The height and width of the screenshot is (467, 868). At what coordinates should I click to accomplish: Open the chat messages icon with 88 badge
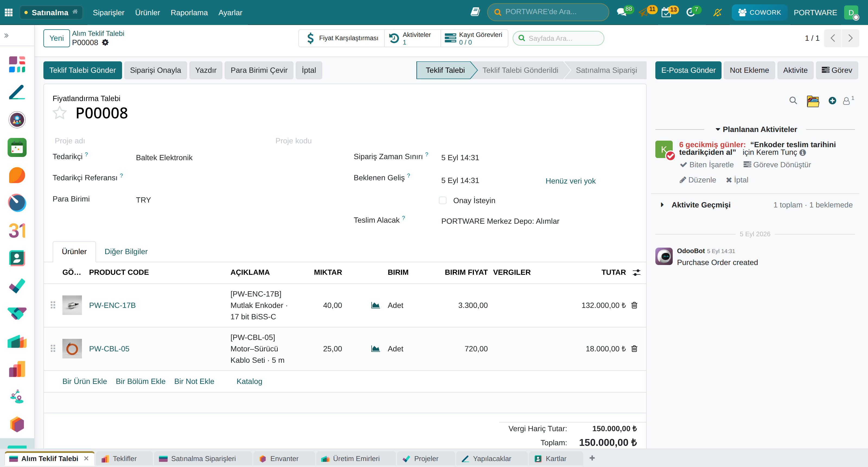pyautogui.click(x=622, y=12)
